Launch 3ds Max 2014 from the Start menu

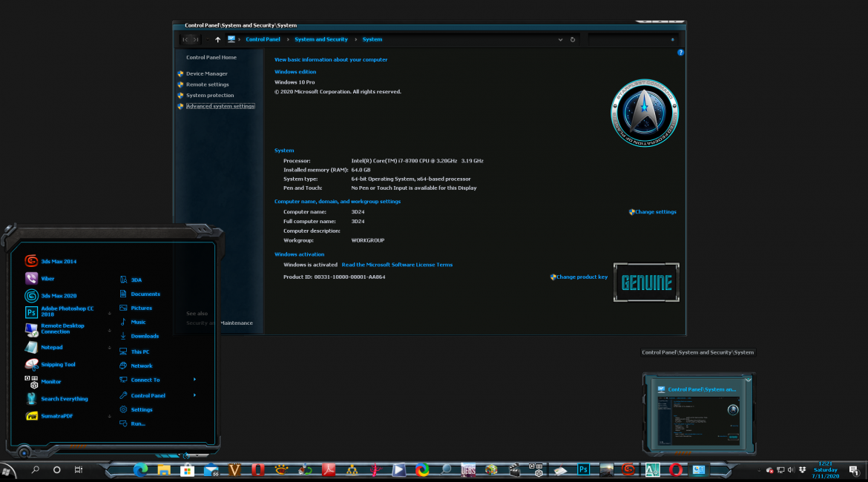tap(51, 261)
